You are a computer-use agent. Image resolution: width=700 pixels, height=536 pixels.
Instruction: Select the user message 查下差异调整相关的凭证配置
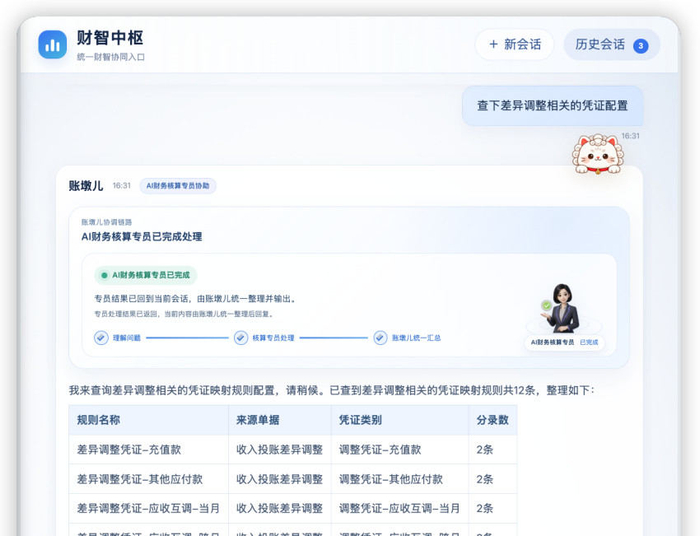[x=552, y=106]
